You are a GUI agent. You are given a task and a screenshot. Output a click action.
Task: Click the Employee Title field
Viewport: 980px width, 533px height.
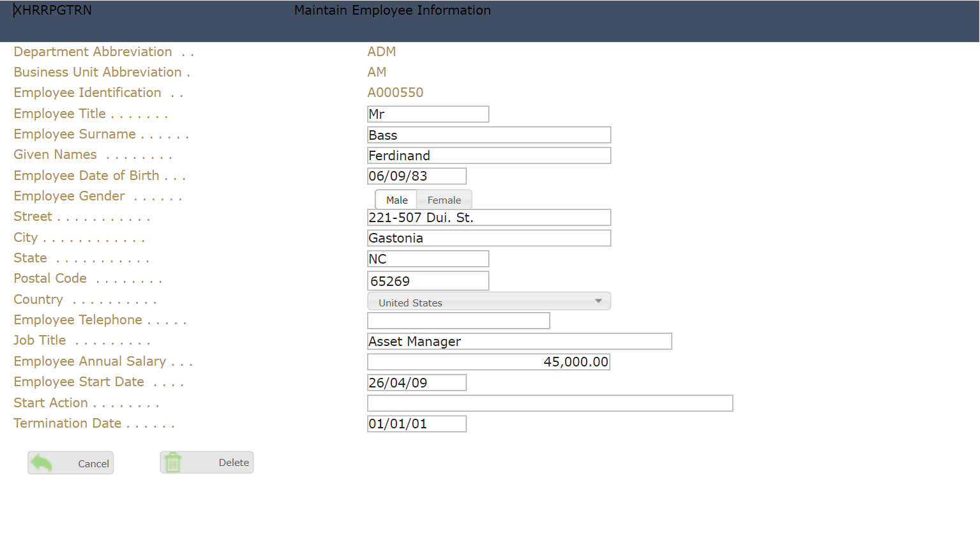click(428, 114)
